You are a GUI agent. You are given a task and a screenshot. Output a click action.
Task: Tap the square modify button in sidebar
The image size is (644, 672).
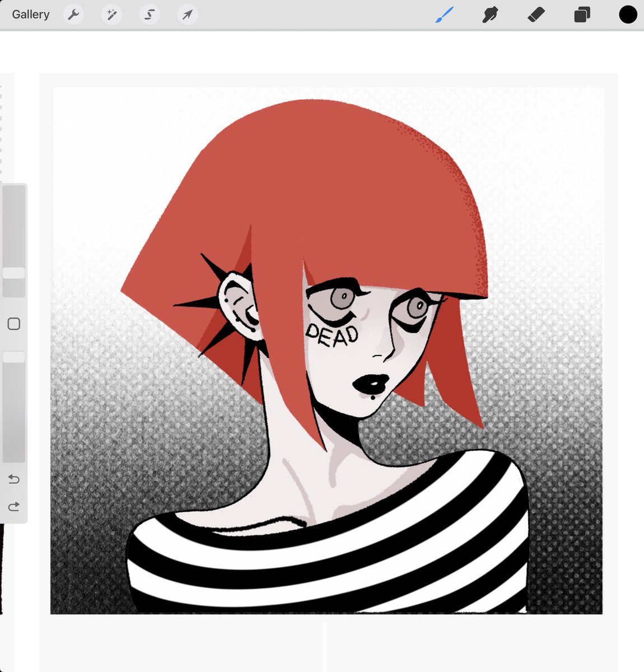click(x=14, y=324)
